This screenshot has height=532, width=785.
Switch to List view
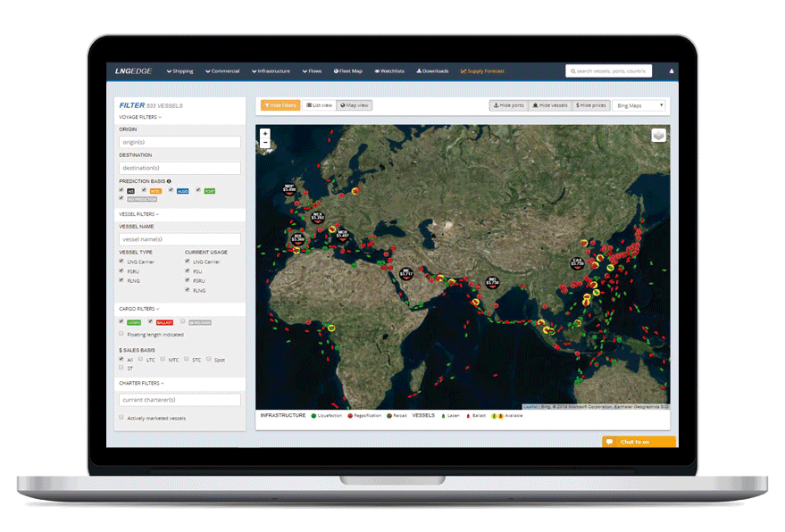pos(319,104)
